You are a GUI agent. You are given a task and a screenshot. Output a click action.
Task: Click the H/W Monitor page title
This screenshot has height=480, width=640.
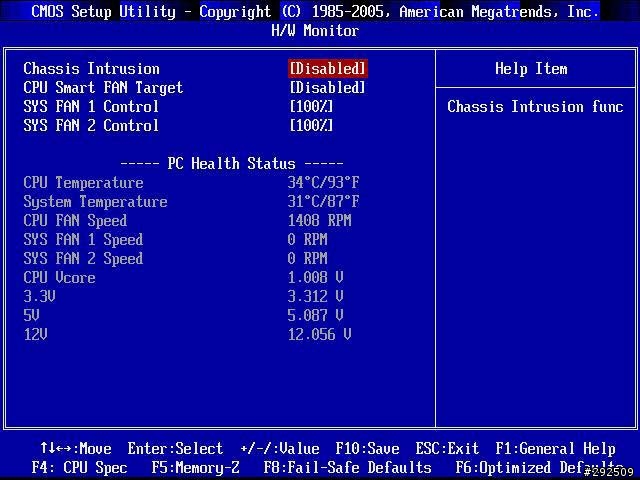(315, 31)
